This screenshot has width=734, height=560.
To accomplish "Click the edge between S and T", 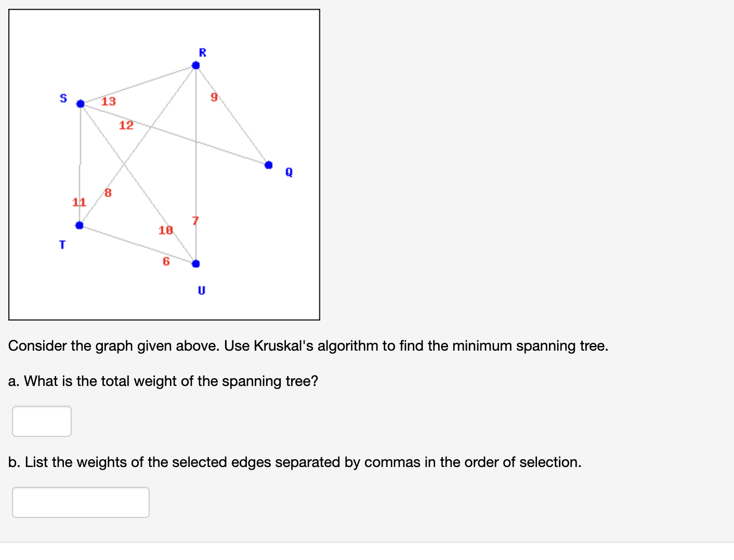I will (x=80, y=164).
